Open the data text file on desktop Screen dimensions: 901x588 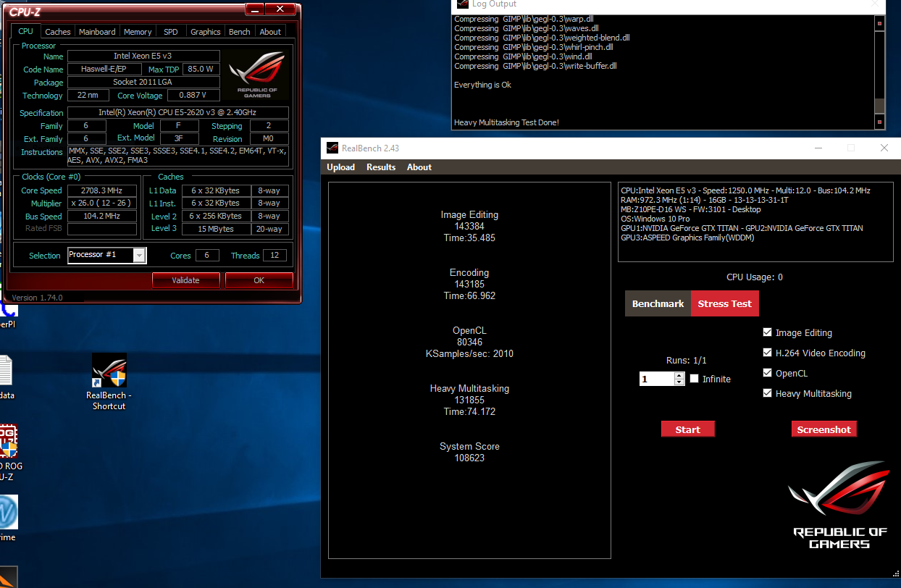(x=6, y=377)
